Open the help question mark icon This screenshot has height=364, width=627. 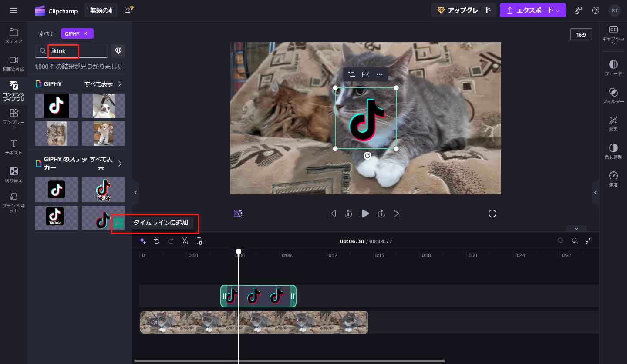click(x=596, y=10)
